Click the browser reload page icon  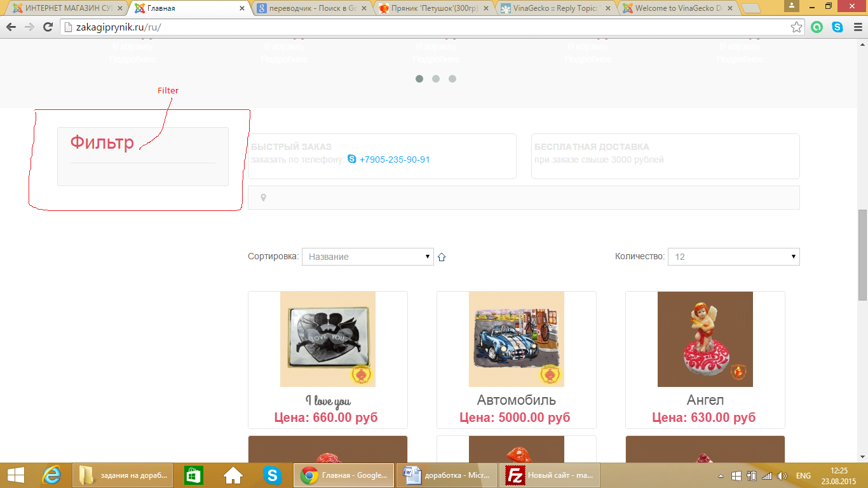click(x=48, y=27)
